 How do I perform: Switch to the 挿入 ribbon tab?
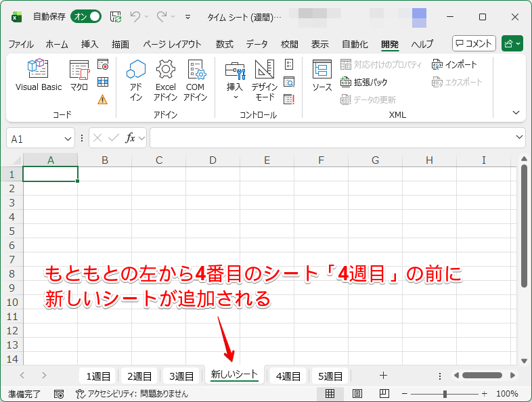click(x=89, y=44)
